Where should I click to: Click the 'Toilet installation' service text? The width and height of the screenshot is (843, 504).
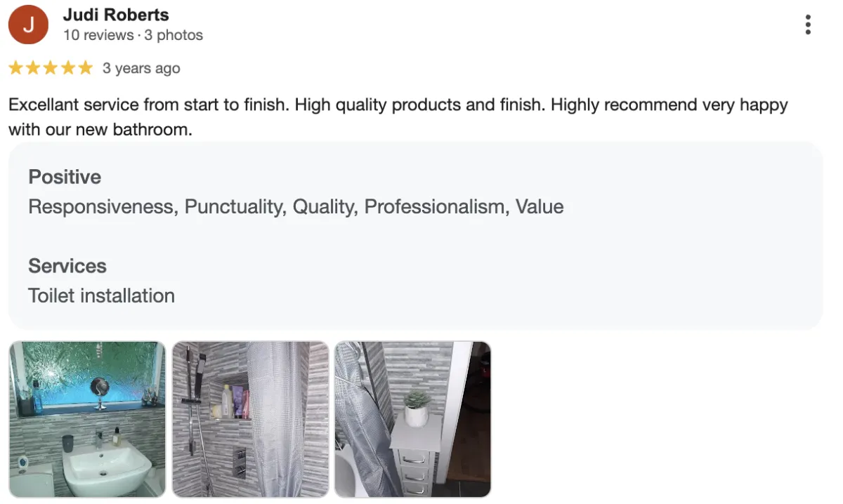[102, 296]
